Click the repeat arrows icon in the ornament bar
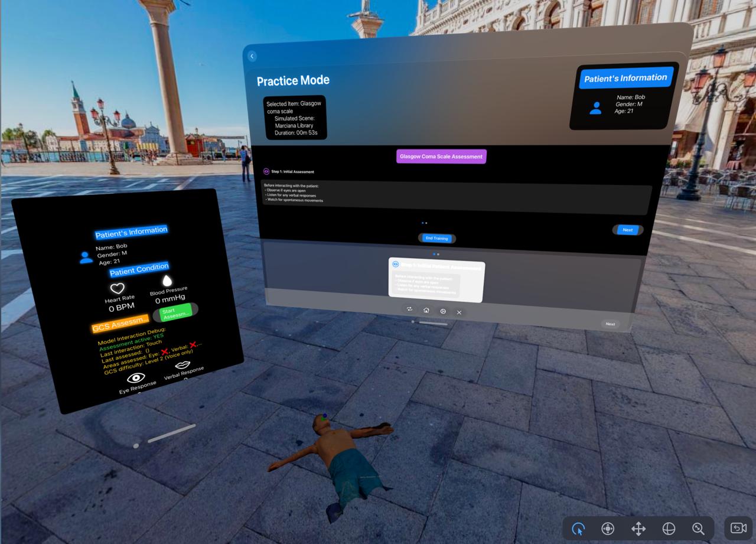This screenshot has height=544, width=756. pyautogui.click(x=409, y=309)
